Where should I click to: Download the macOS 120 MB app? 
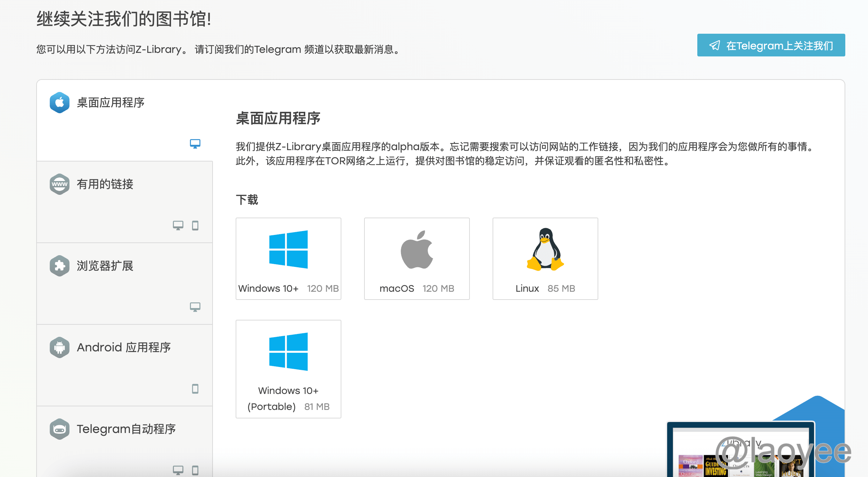click(x=417, y=288)
